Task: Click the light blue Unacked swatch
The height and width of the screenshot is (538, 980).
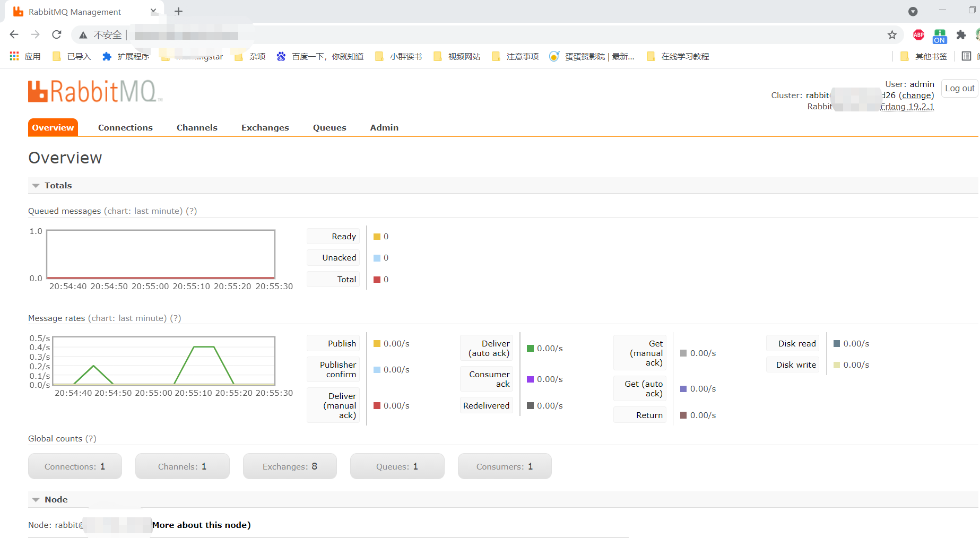Action: click(377, 258)
